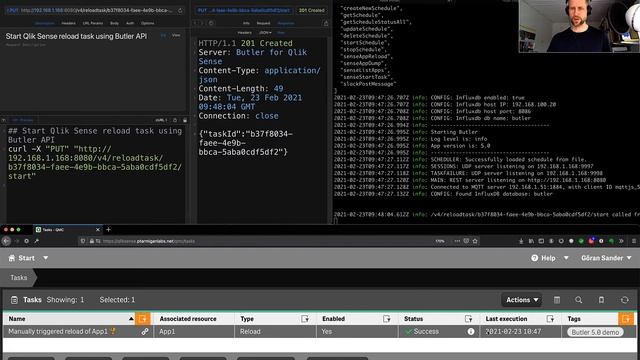640x360 pixels.
Task: Click the 201 Created status badge
Action: click(311, 10)
